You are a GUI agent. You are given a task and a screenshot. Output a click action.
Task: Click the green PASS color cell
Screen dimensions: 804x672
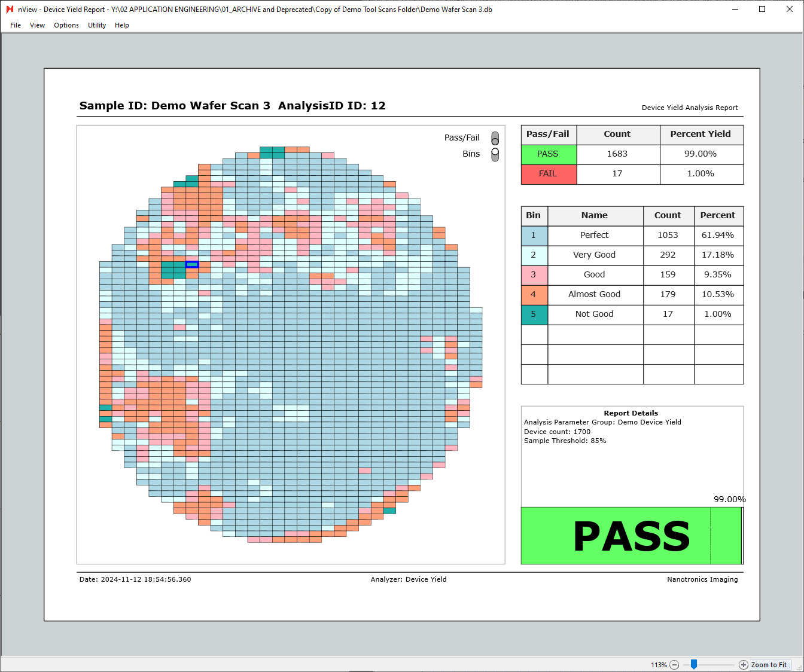click(x=548, y=154)
